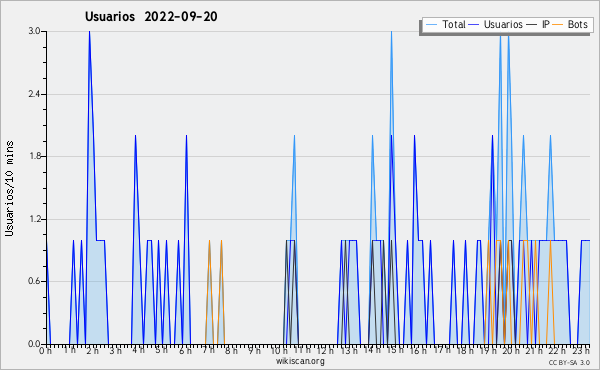Click the CC BY-SA 3.0 license text

pyautogui.click(x=569, y=363)
